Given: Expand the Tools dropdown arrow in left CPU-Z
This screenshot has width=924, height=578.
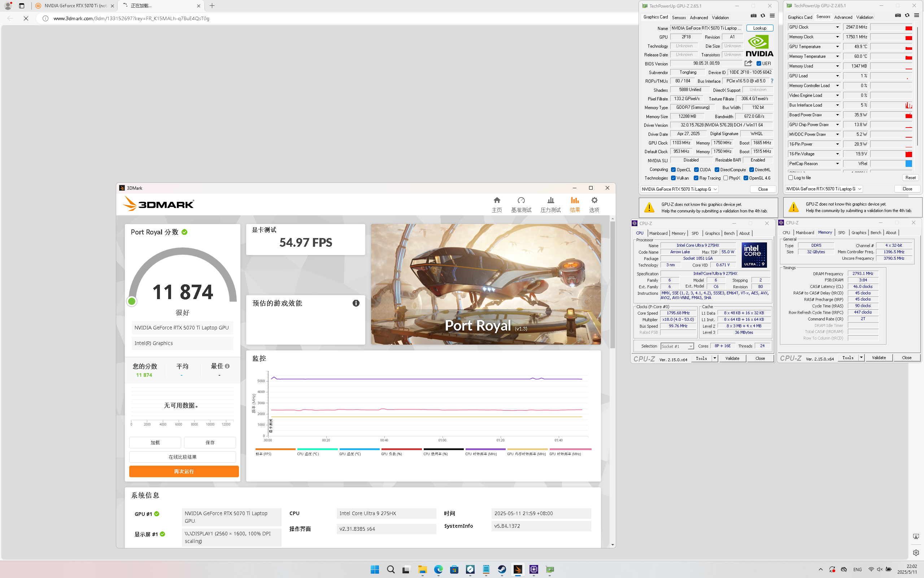Looking at the screenshot, I should click(715, 359).
